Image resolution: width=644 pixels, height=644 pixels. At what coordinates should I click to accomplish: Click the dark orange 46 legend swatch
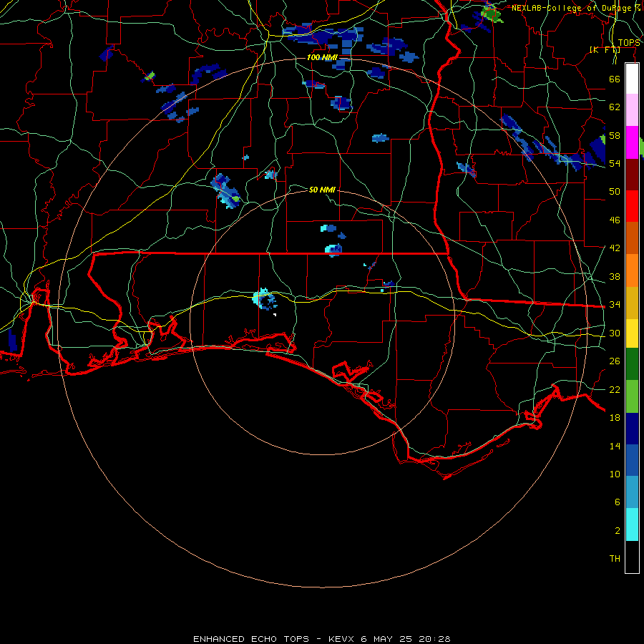632,238
